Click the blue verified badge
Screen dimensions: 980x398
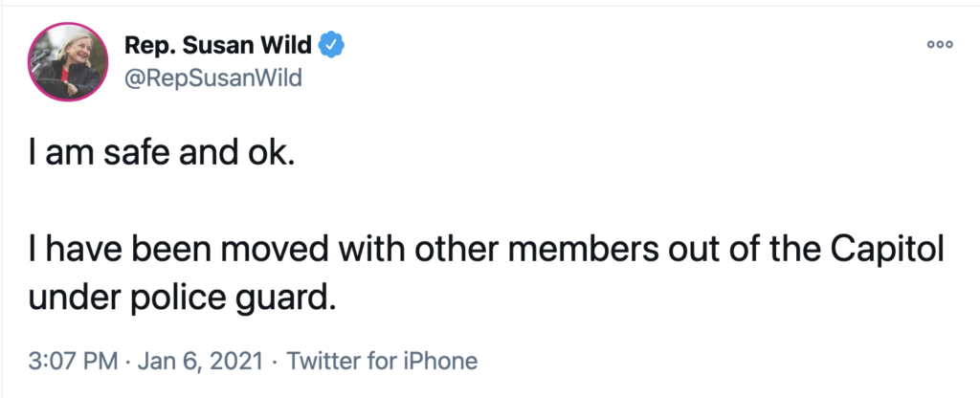point(332,45)
